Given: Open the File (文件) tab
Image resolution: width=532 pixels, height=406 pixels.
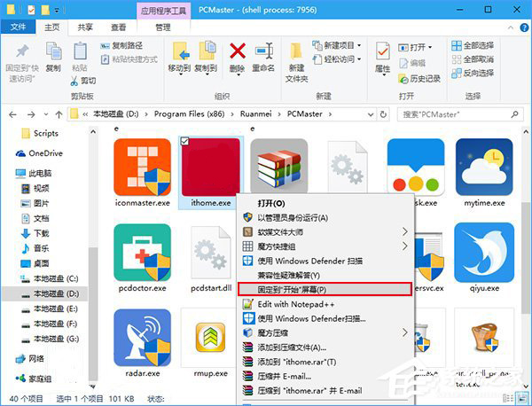Looking at the screenshot, I should pos(18,27).
